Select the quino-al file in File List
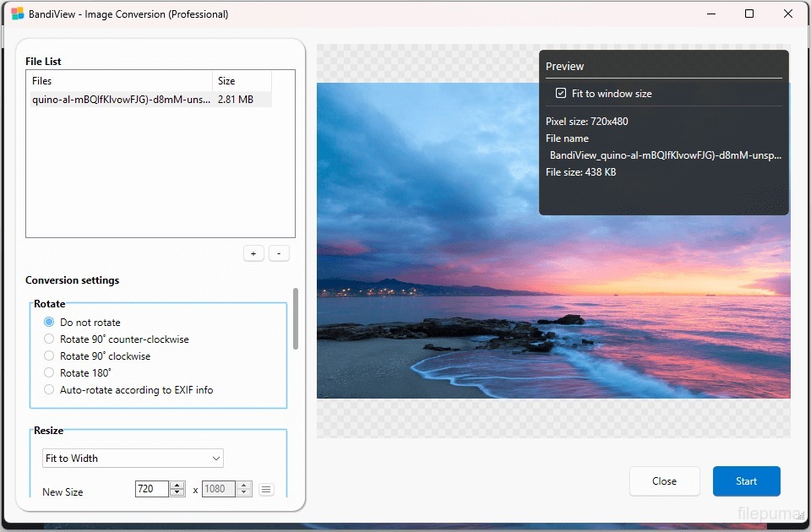Viewport: 811px width, 532px height. click(x=121, y=100)
